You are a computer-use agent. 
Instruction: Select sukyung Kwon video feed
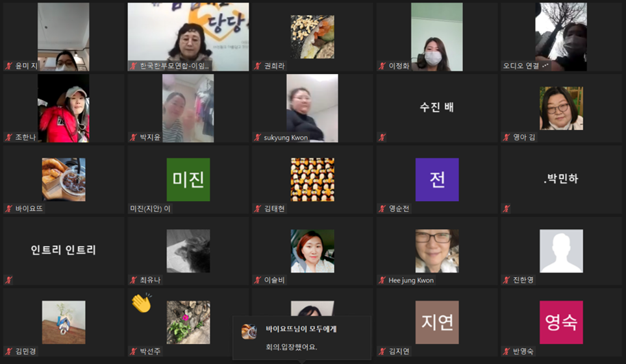tap(312, 108)
